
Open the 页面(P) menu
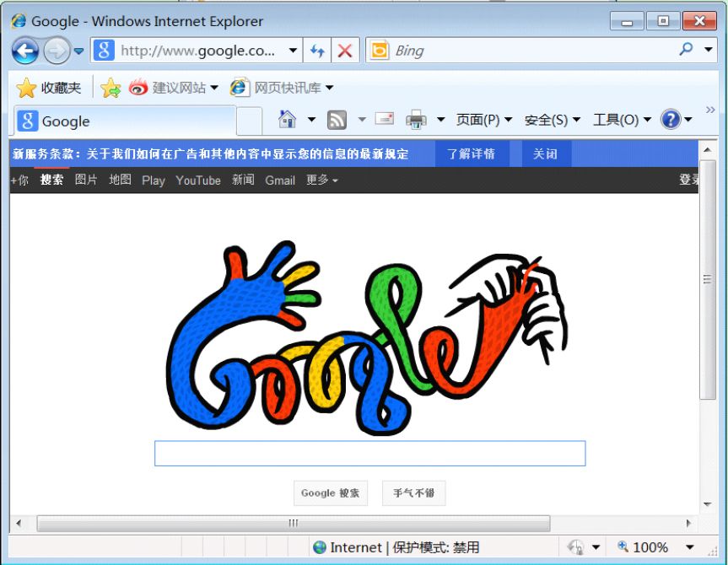[x=483, y=120]
